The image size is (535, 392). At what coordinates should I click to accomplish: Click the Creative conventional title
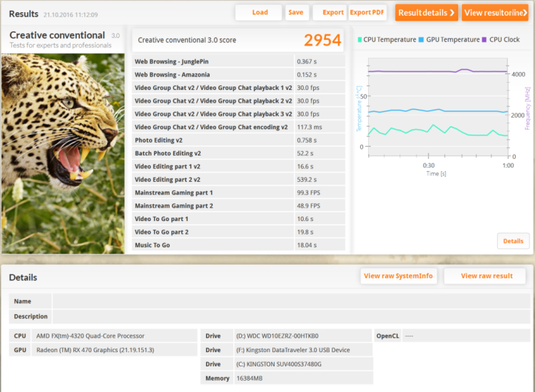click(57, 35)
